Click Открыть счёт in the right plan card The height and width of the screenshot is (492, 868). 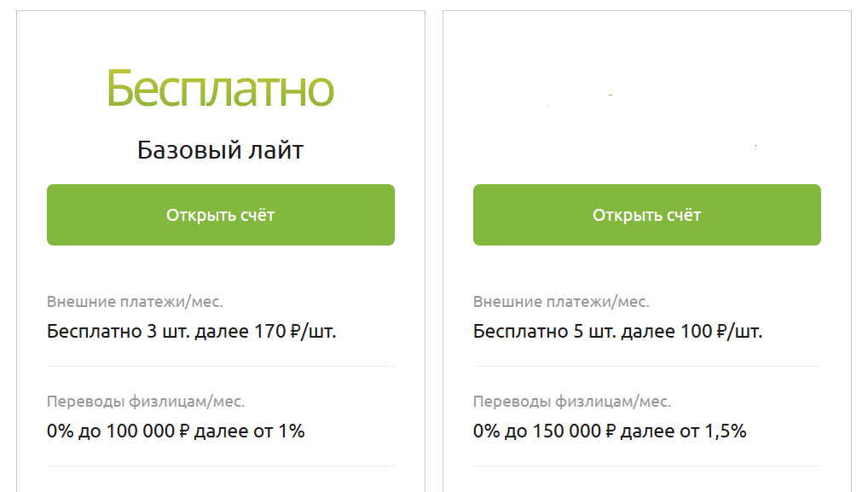pyautogui.click(x=646, y=215)
